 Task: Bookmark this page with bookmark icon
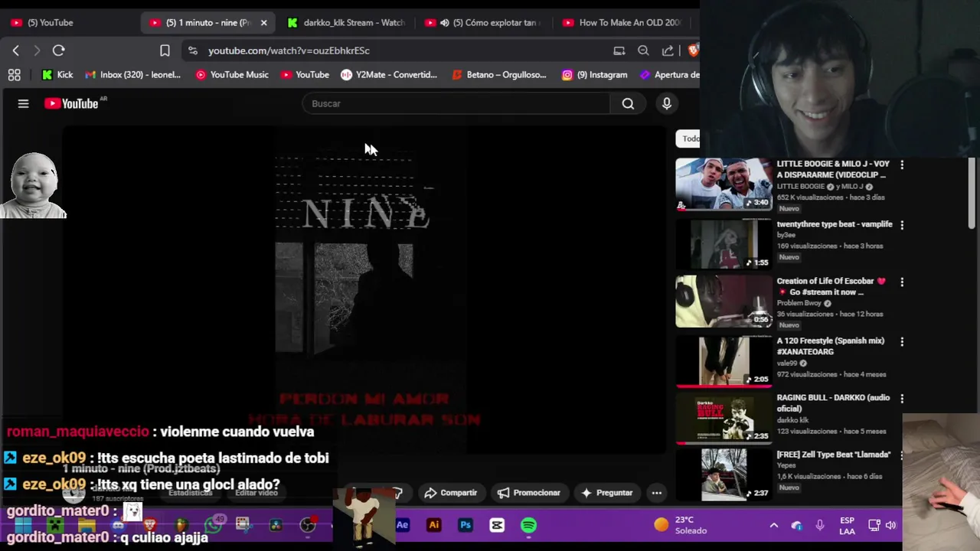click(x=165, y=51)
